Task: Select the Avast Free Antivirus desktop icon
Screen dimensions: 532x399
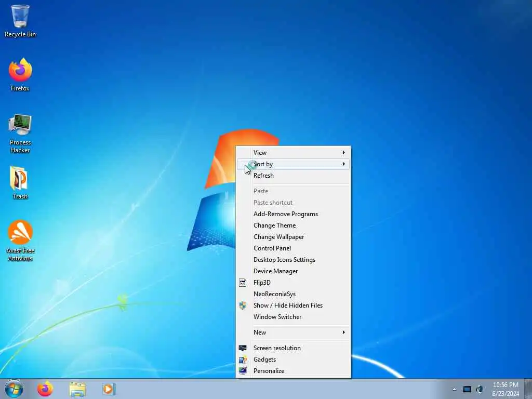Action: click(20, 241)
